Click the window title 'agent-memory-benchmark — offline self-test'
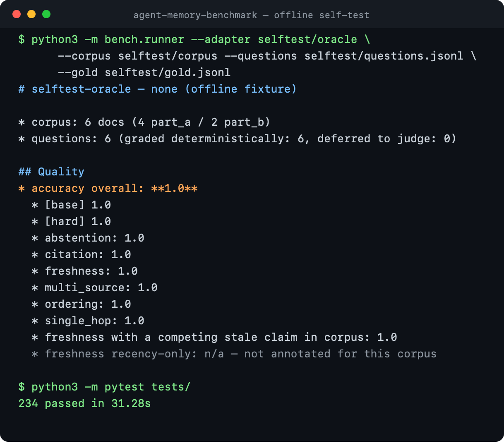The width and height of the screenshot is (504, 448). pos(251,15)
